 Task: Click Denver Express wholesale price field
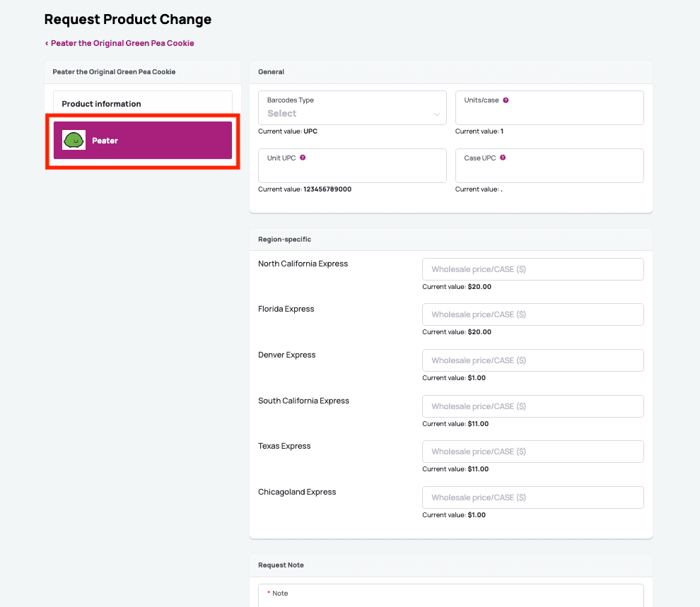tap(532, 360)
